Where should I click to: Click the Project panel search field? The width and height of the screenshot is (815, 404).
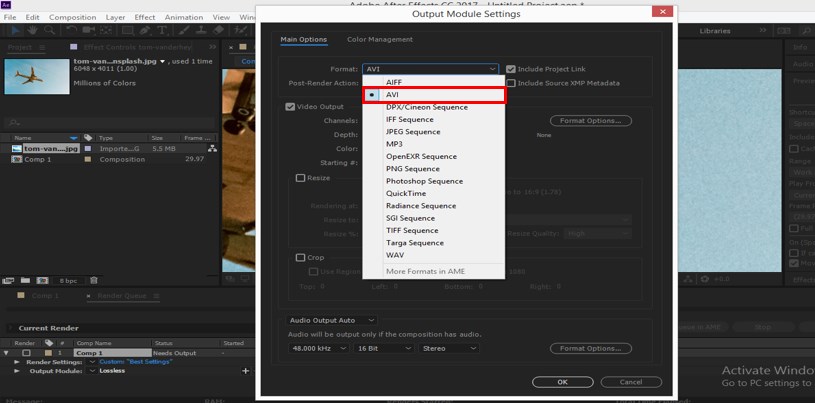pos(108,123)
